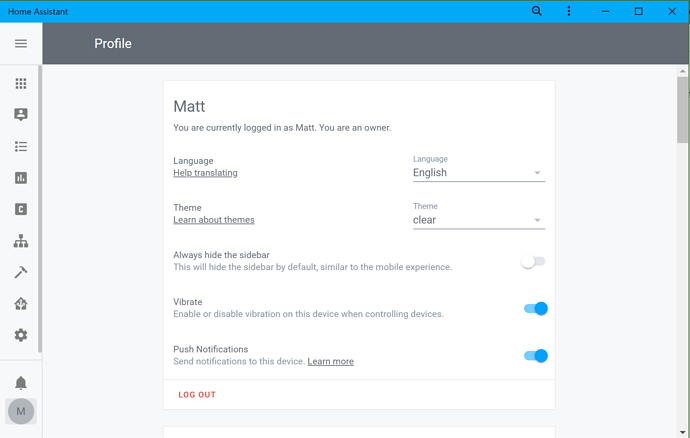Click the page scrollbar thumb
690x438 pixels.
coord(683,110)
